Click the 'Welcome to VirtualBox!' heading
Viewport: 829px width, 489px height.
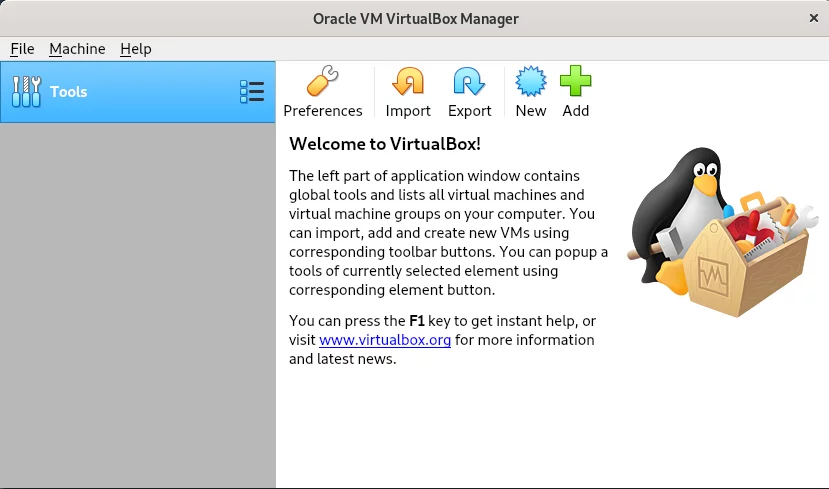[385, 144]
